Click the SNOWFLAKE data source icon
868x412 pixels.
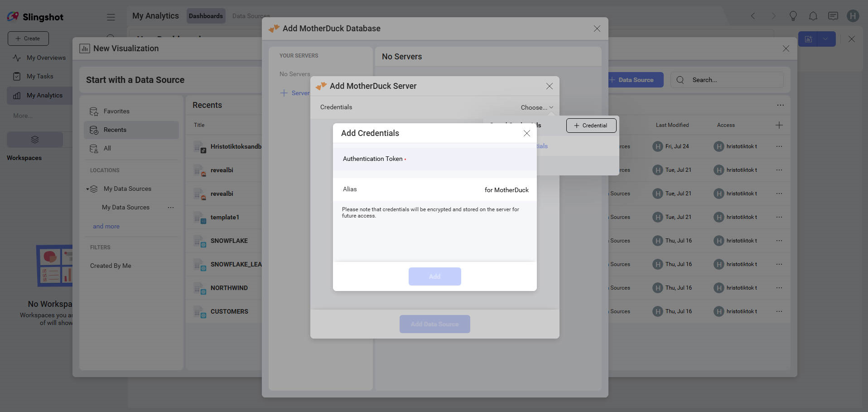(200, 241)
